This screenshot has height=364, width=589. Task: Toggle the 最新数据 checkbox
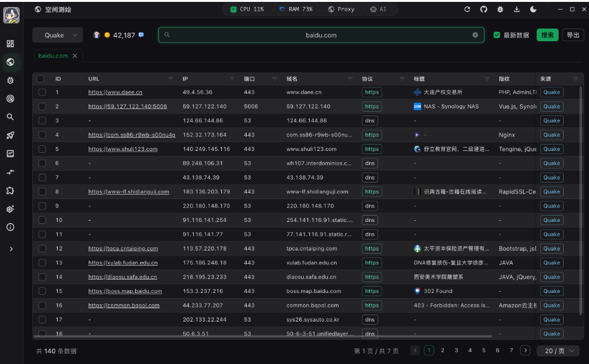[x=496, y=35]
